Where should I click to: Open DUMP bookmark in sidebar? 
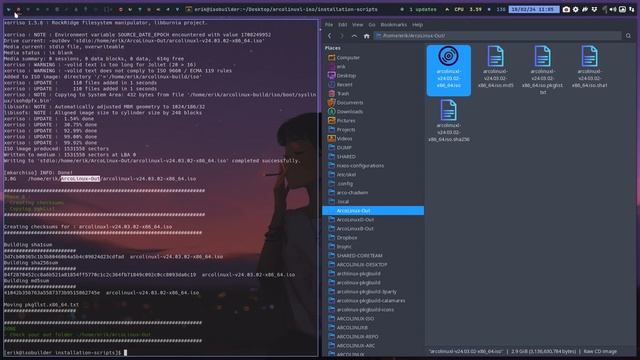pos(340,147)
